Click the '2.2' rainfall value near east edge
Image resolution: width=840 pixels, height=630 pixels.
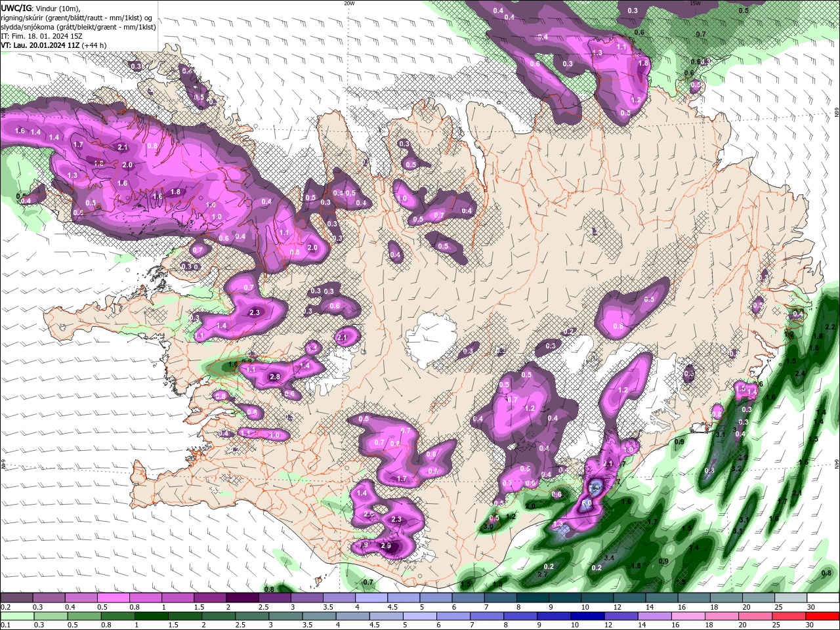(x=829, y=327)
